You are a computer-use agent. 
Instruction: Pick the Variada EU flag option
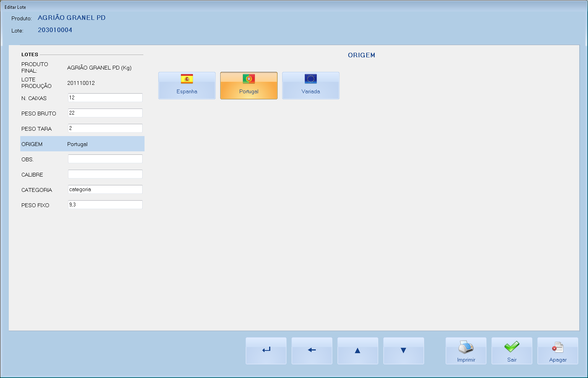click(x=310, y=86)
